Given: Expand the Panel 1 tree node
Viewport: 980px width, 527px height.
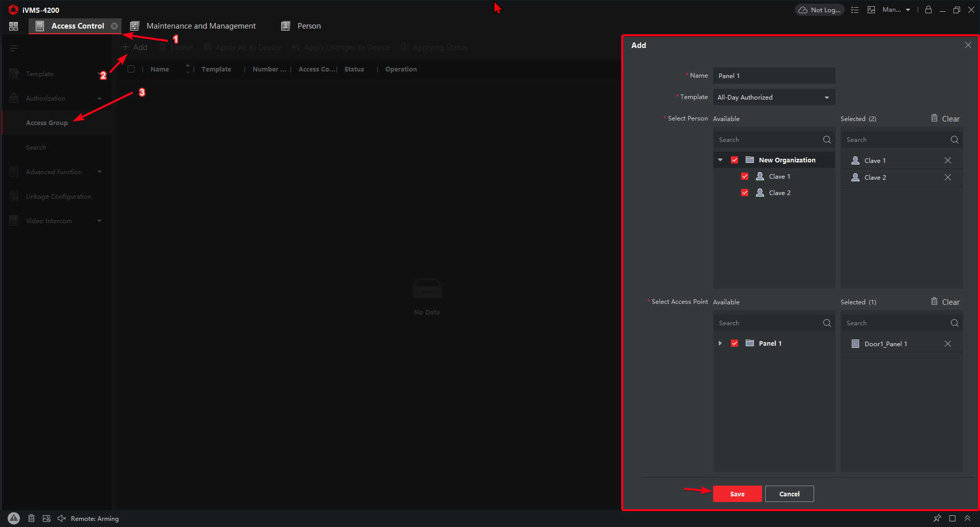Looking at the screenshot, I should (x=720, y=343).
